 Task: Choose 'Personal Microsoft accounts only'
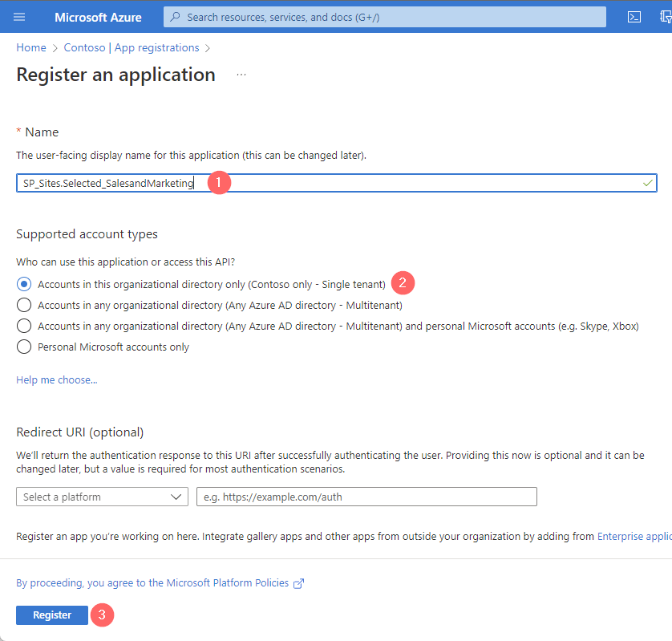coord(24,347)
